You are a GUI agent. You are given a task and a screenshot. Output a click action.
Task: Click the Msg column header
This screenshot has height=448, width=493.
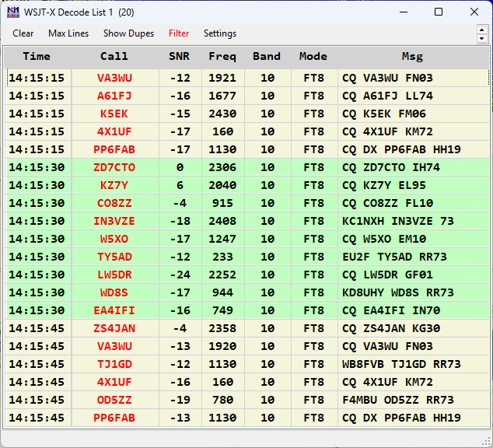coord(412,57)
